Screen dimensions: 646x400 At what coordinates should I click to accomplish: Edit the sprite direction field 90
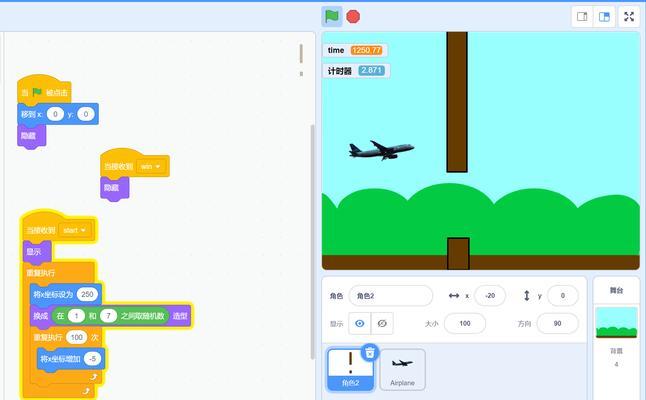tap(557, 323)
